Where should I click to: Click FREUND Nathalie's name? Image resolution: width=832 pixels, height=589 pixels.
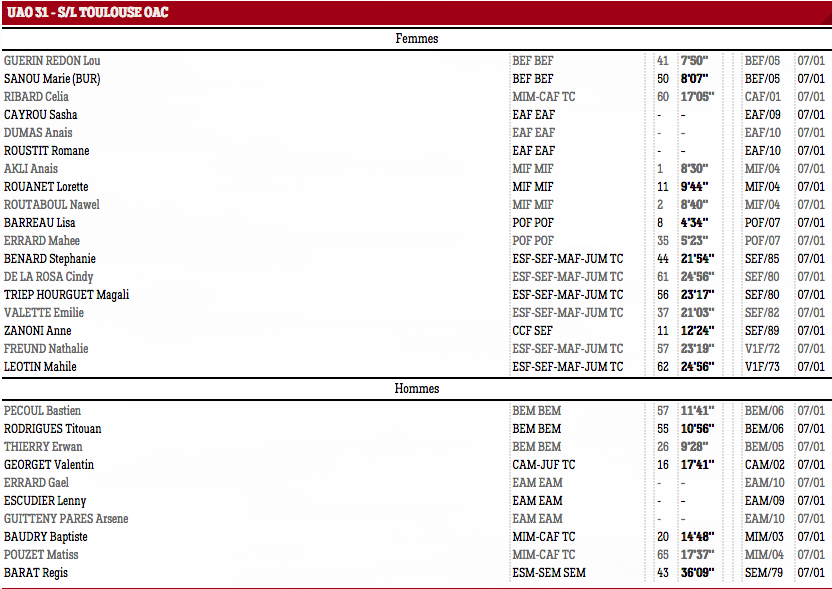coord(46,350)
